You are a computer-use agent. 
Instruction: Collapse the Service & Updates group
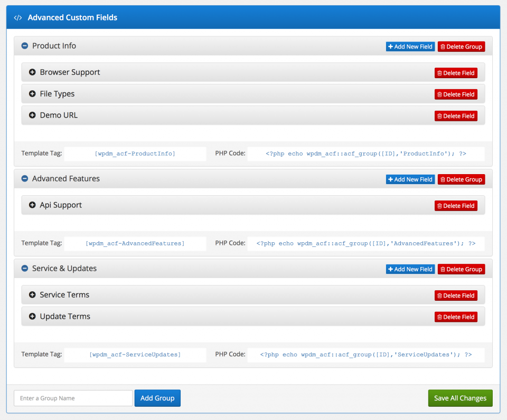click(24, 269)
